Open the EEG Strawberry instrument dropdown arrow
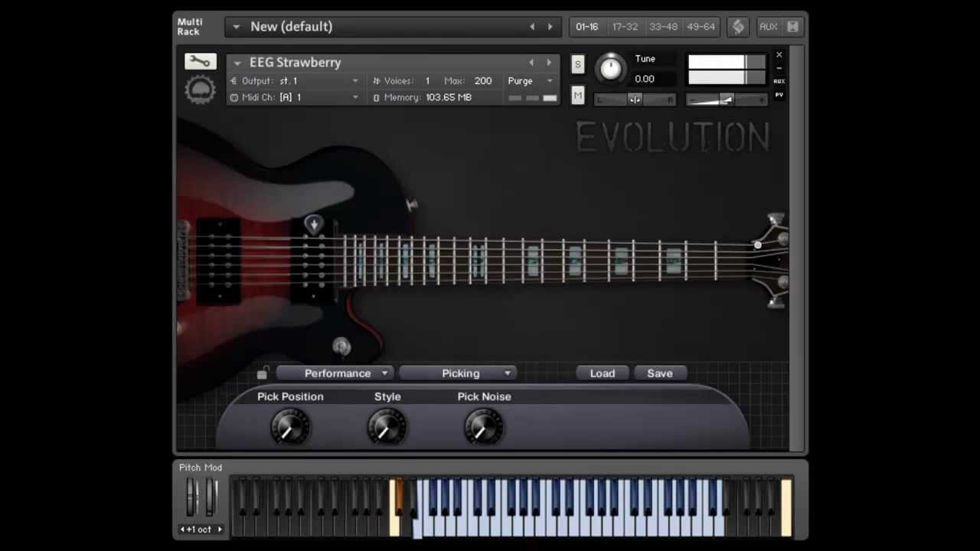980x551 pixels. pos(237,63)
